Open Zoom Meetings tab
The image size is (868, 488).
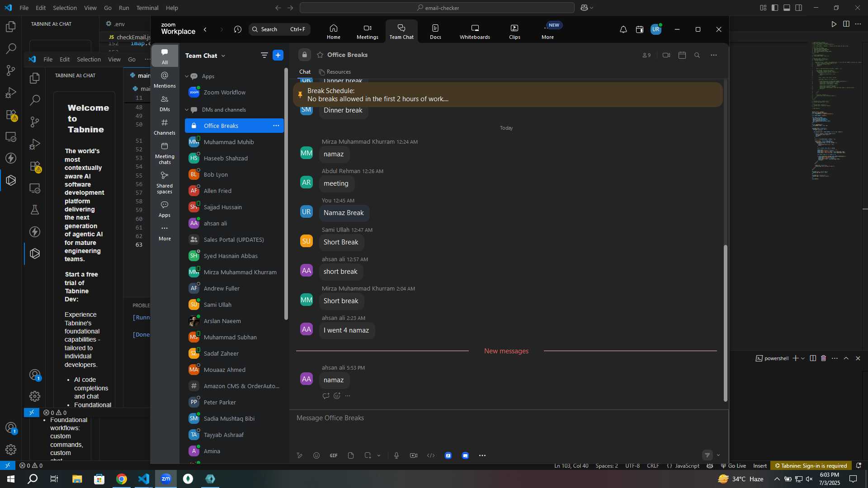[367, 32]
